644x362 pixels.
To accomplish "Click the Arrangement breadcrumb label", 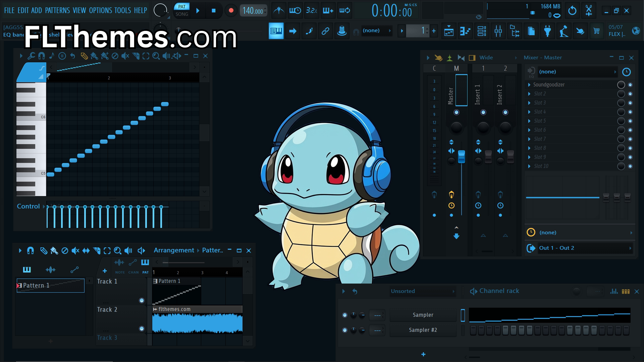I will click(174, 250).
